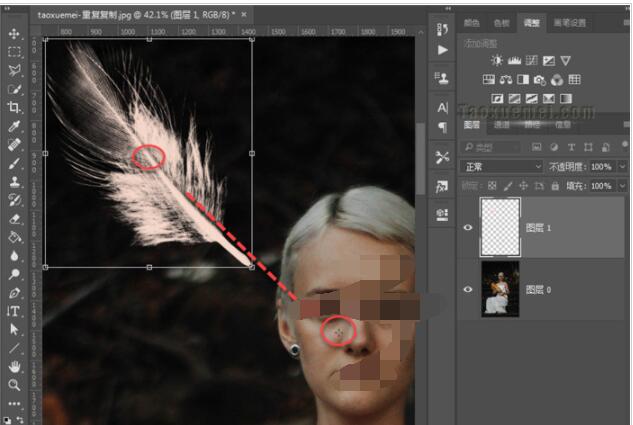The height and width of the screenshot is (425, 633).
Task: Expand the 填充 fill dropdown arrow
Action: (x=621, y=186)
